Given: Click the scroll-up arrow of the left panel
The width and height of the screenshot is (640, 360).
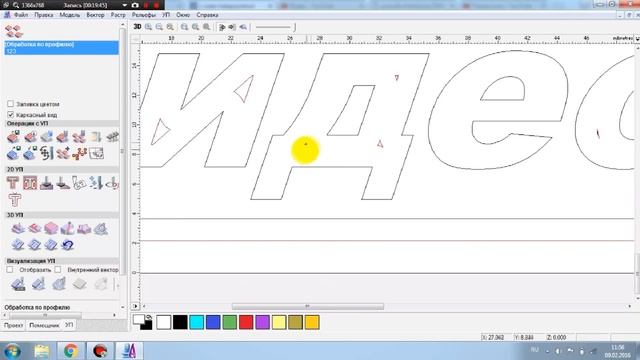Looking at the screenshot, I should click(x=122, y=25).
